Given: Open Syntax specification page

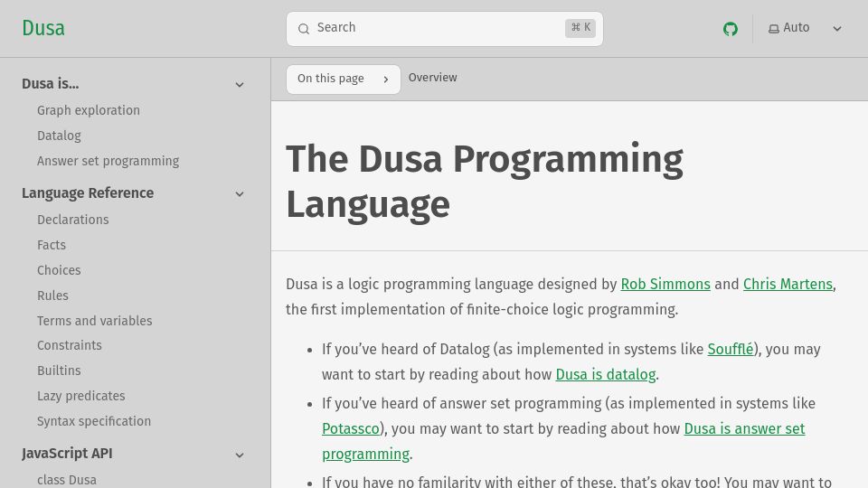Looking at the screenshot, I should [94, 422].
